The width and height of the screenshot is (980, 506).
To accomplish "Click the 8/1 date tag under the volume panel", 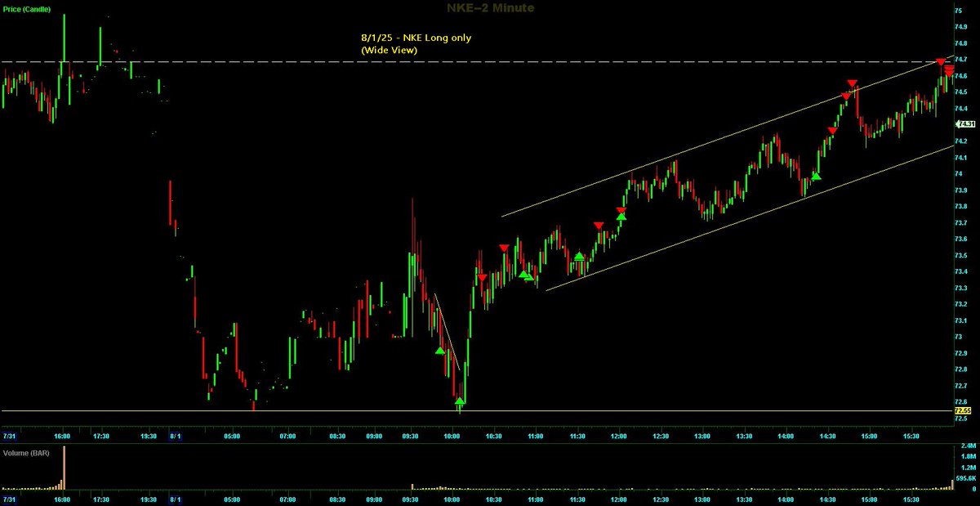I will 174,499.
